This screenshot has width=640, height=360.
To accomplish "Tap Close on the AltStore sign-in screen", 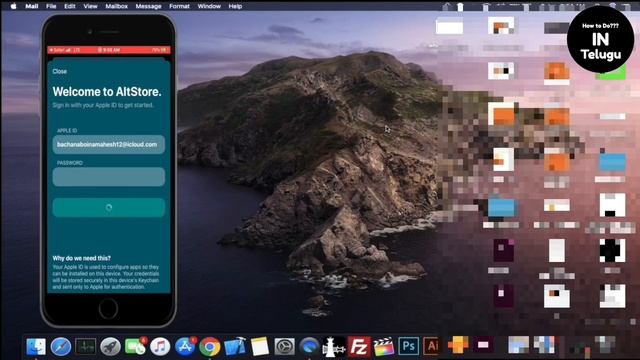I will tap(60, 71).
